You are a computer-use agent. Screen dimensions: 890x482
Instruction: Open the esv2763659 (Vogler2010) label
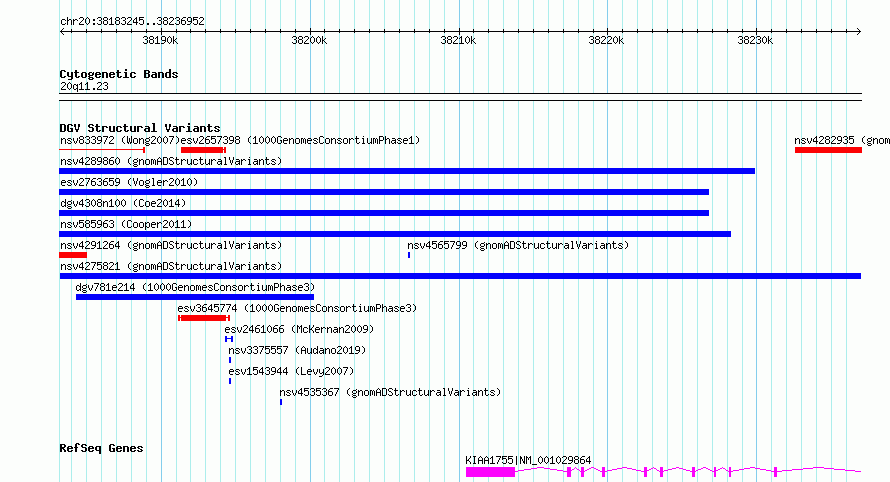click(x=129, y=182)
